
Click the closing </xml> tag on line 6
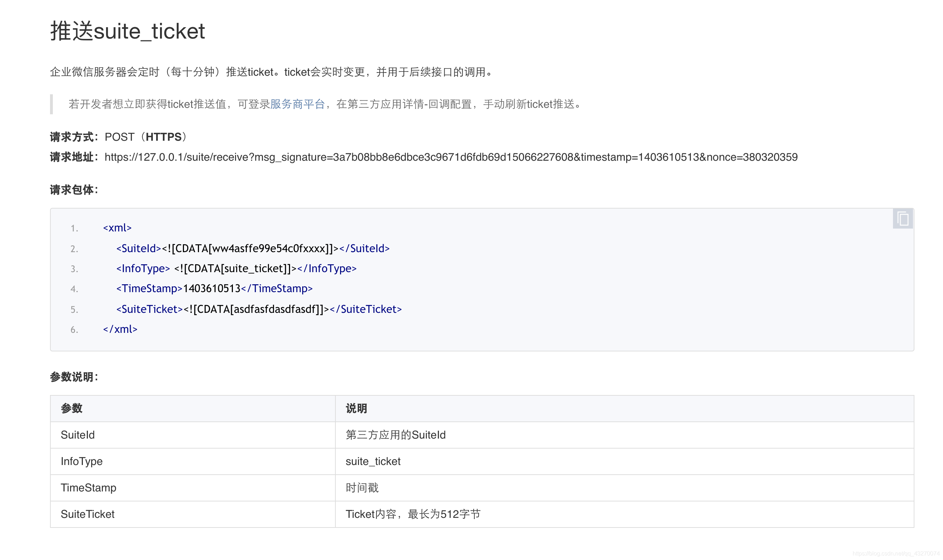tap(120, 329)
